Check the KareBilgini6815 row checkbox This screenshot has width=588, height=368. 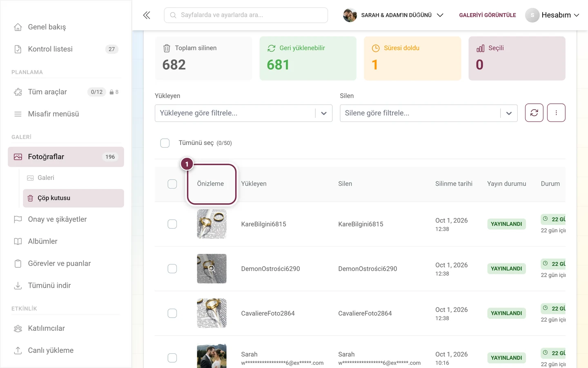[172, 224]
